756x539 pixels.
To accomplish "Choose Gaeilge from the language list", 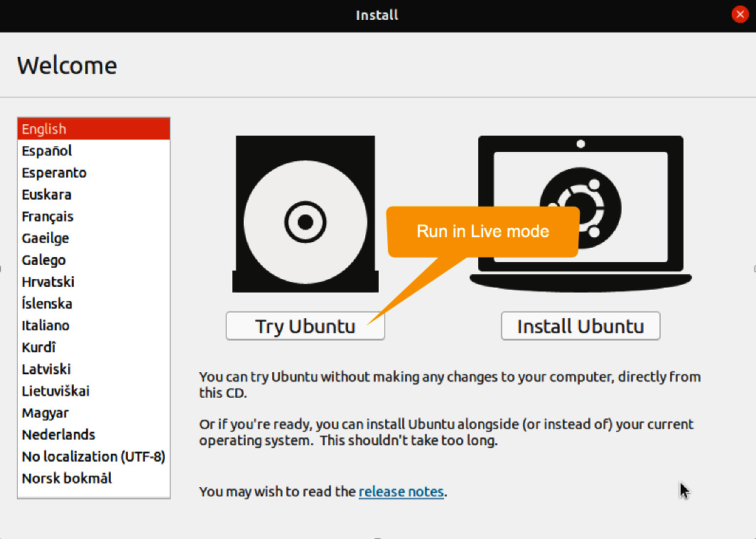I will click(x=94, y=238).
